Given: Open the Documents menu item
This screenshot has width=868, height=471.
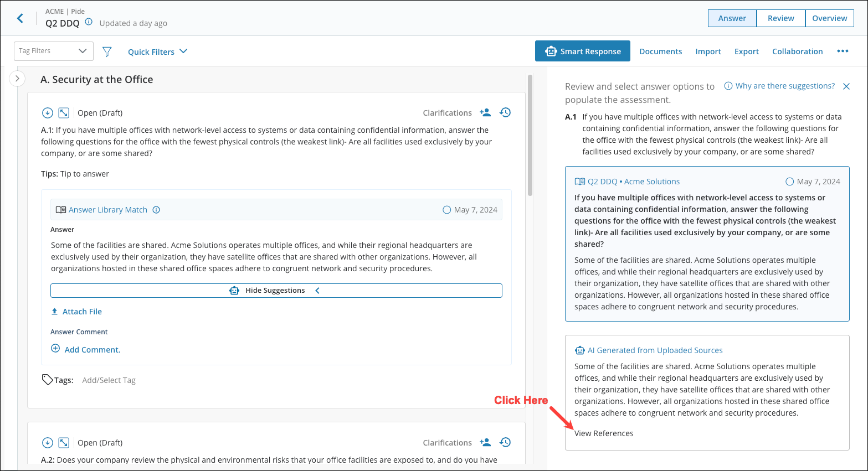Looking at the screenshot, I should tap(660, 51).
